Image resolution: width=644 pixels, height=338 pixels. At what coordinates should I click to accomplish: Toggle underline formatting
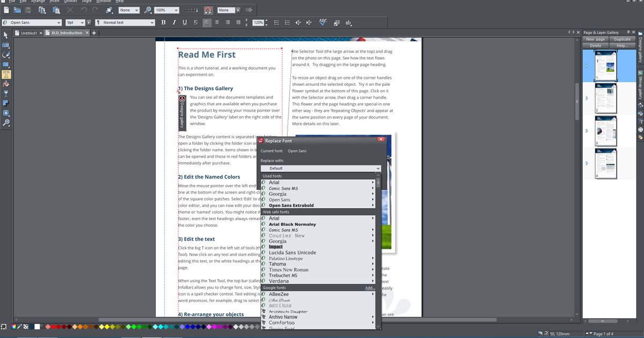point(185,23)
